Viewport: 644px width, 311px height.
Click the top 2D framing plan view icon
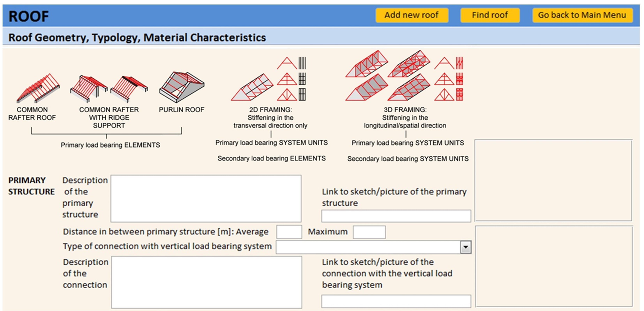(x=302, y=63)
